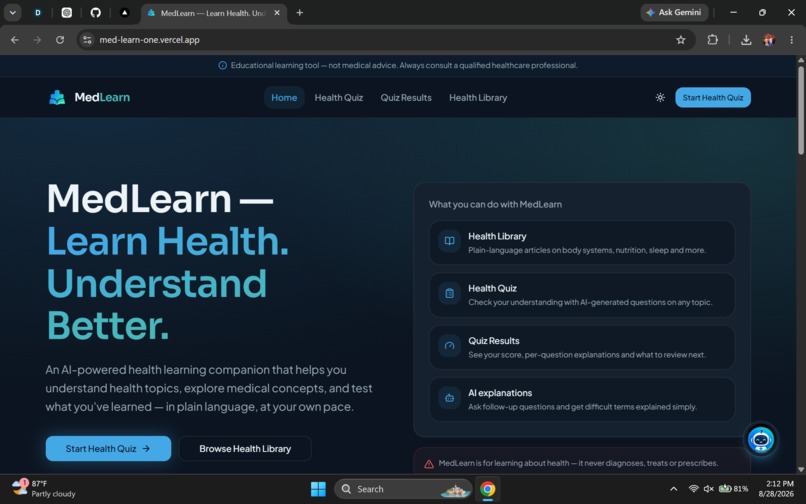
Task: Click text 'Educational learning tool — not medical advice'
Action: 314,65
